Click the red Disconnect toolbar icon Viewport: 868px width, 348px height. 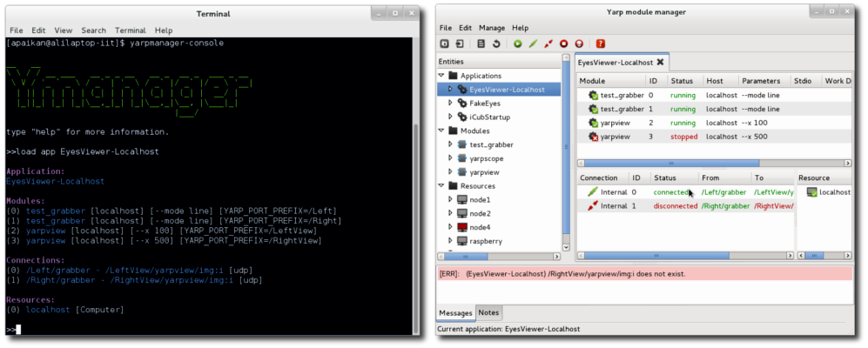tap(548, 43)
